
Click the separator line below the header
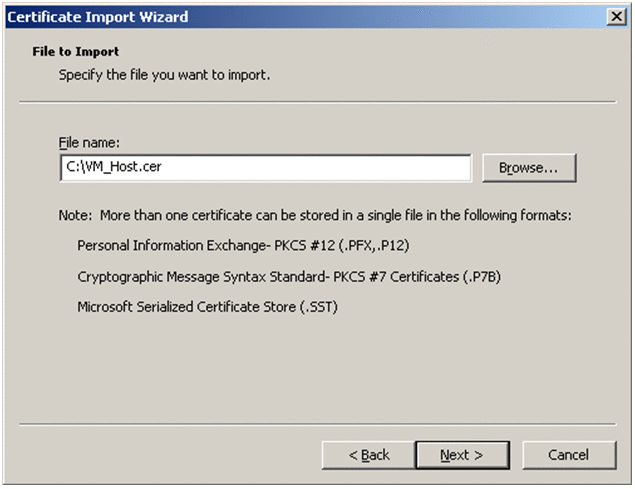[317, 102]
